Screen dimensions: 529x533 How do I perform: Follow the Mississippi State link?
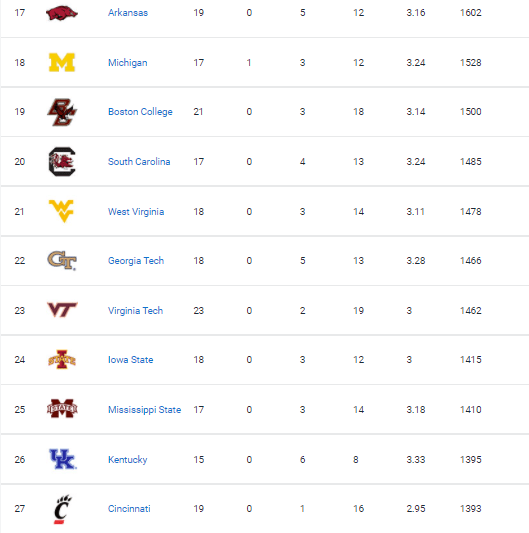[144, 410]
